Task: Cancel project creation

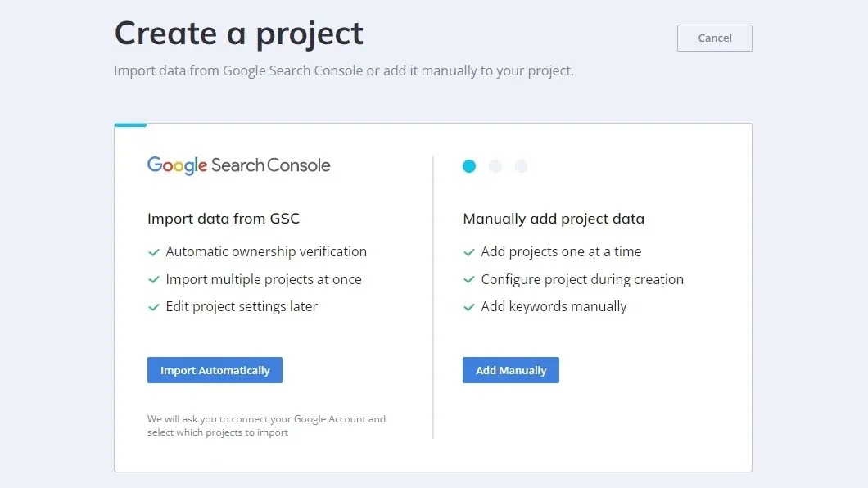Action: coord(715,38)
